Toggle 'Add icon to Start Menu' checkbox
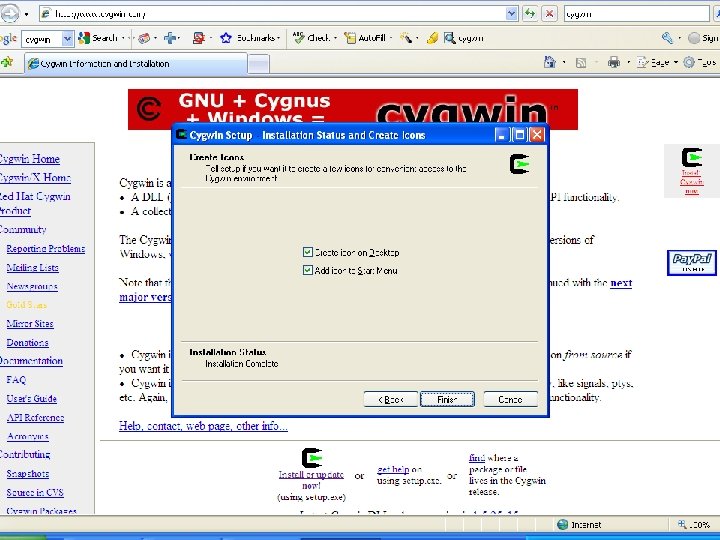This screenshot has width=720, height=540. tap(308, 270)
